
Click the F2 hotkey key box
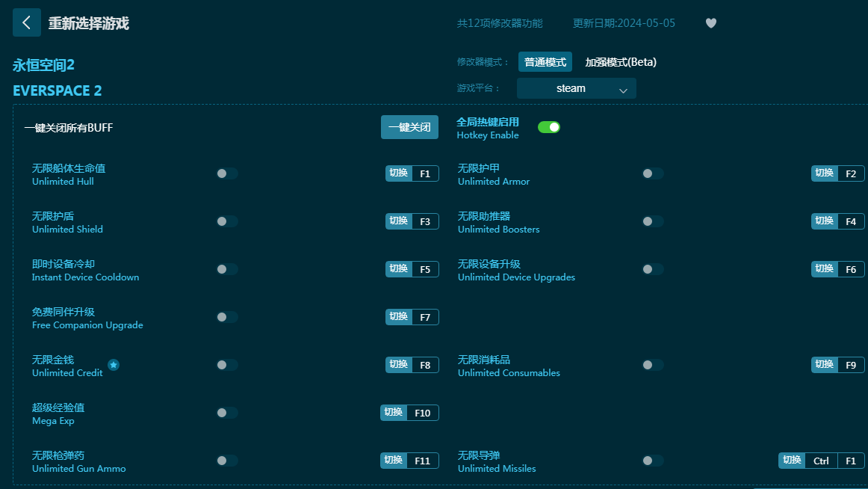tap(851, 173)
